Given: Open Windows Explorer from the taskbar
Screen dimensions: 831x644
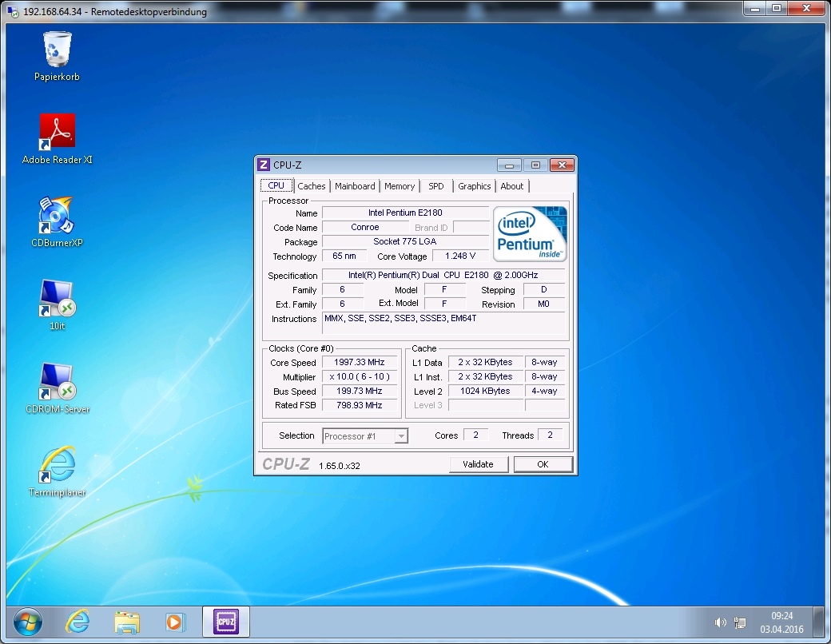Looking at the screenshot, I should 127,622.
